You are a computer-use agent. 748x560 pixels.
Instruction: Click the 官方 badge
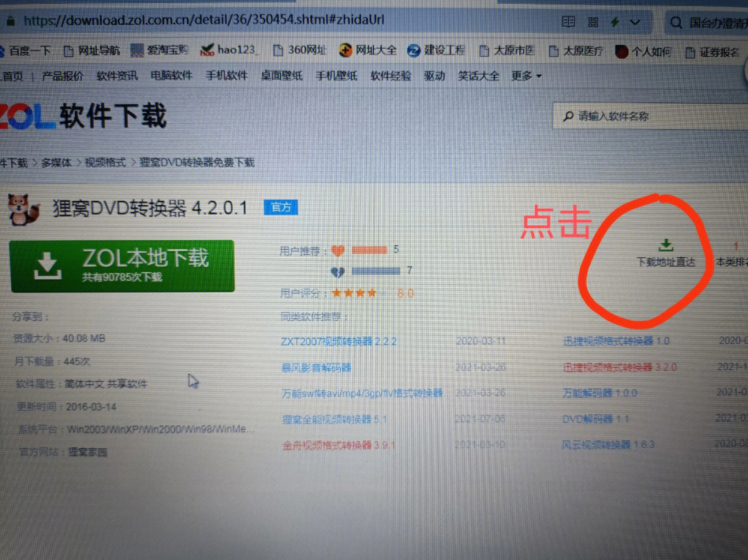(281, 208)
